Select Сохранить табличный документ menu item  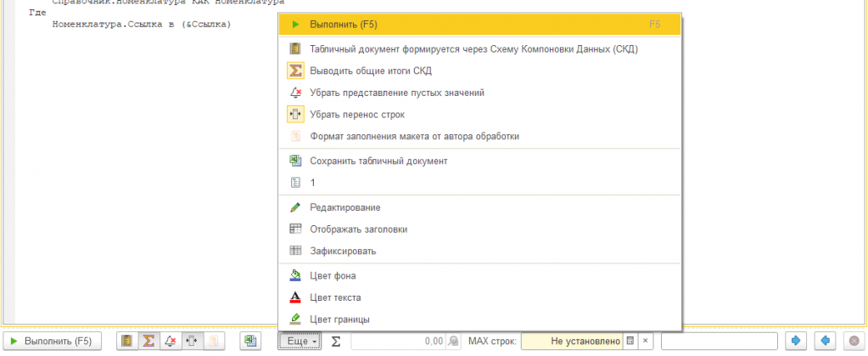378,161
